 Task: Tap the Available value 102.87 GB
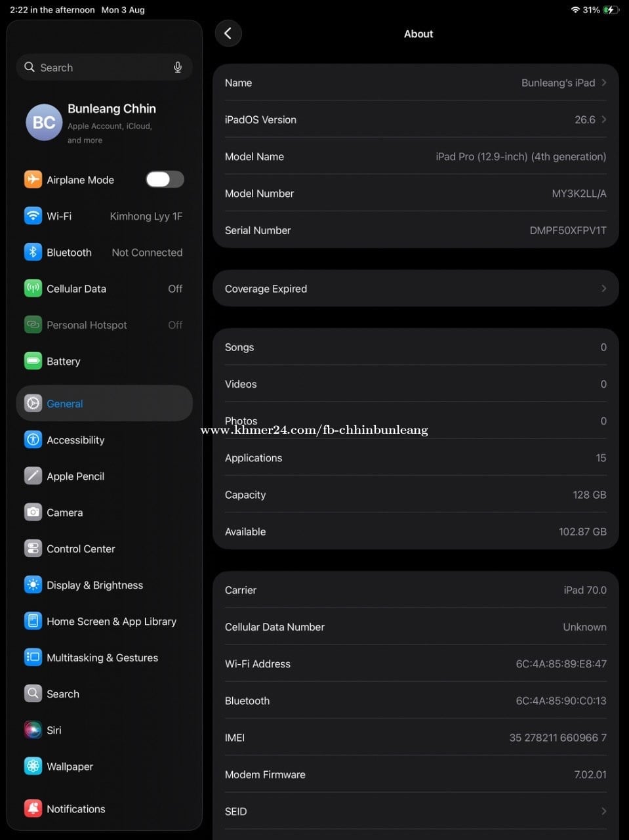(x=582, y=532)
